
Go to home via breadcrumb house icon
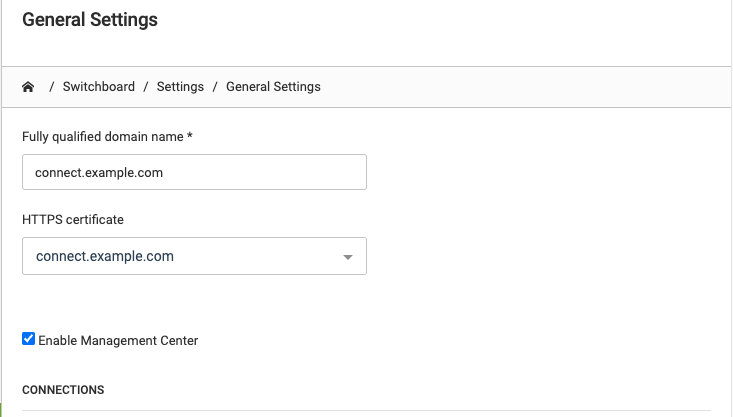coord(28,87)
